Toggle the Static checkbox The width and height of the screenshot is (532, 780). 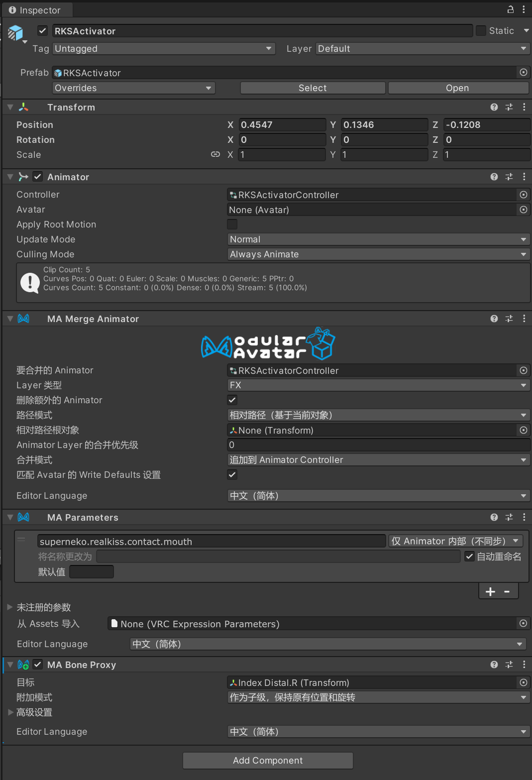(481, 31)
